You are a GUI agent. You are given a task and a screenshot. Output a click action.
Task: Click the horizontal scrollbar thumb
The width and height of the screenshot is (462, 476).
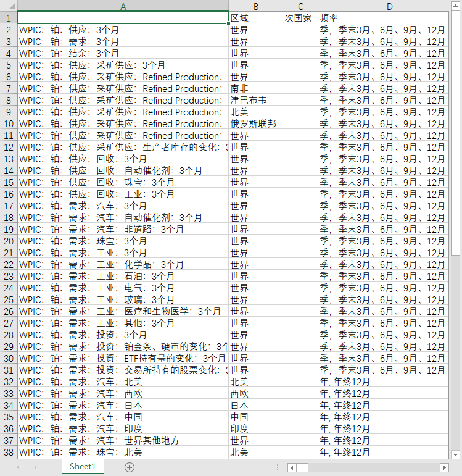coord(302,467)
